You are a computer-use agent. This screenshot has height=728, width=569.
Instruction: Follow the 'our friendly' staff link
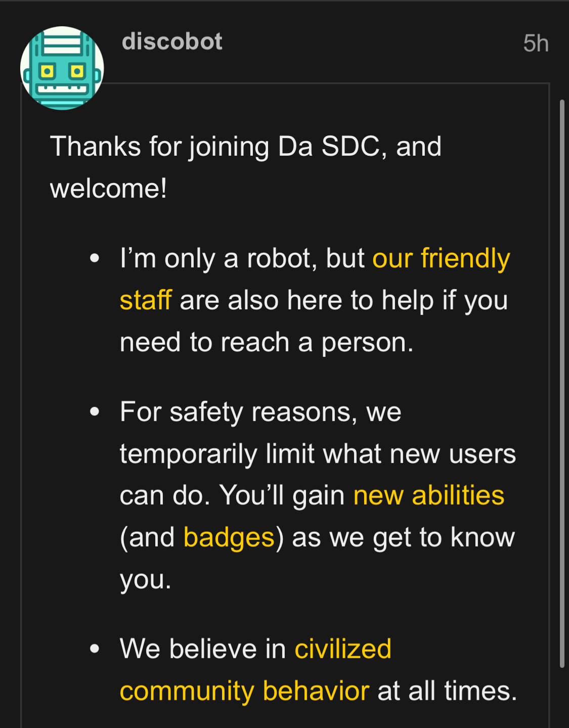pos(441,258)
